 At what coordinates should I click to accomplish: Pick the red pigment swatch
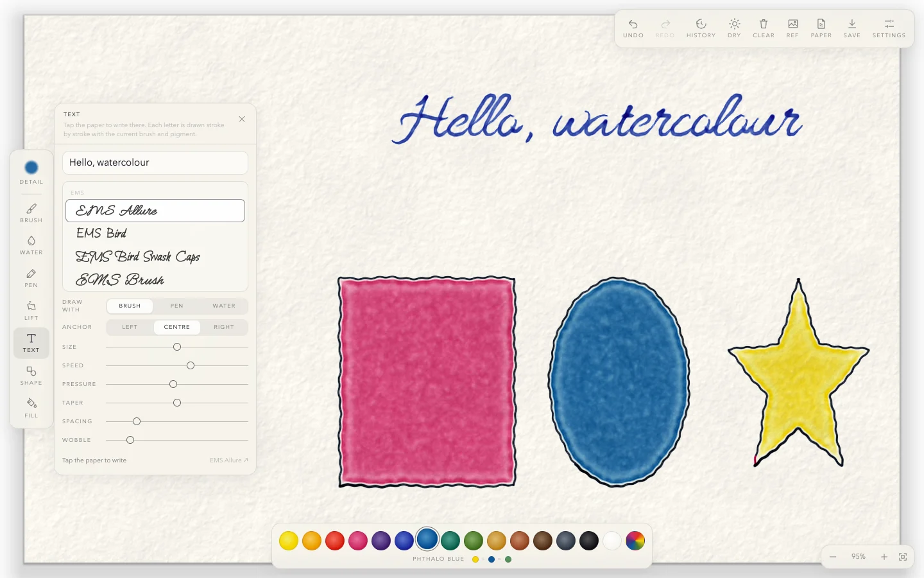click(335, 541)
